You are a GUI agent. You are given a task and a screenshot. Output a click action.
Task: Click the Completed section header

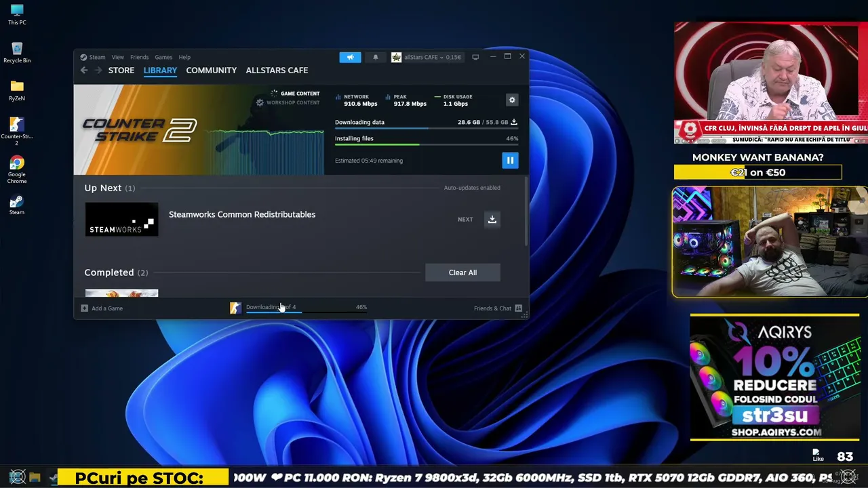coord(116,272)
